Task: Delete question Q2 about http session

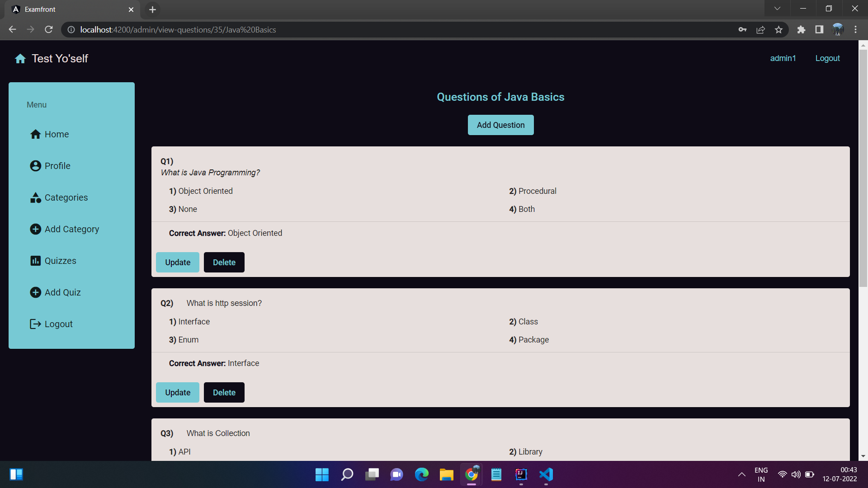Action: coord(224,393)
